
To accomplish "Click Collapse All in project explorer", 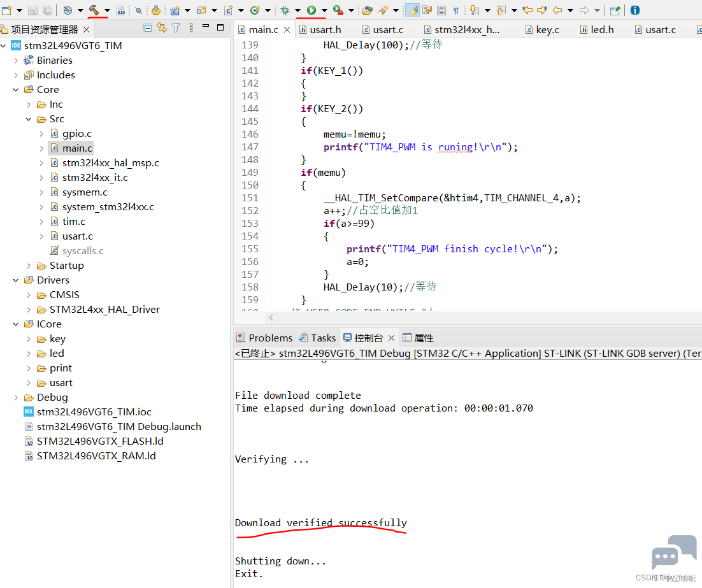I will (147, 28).
